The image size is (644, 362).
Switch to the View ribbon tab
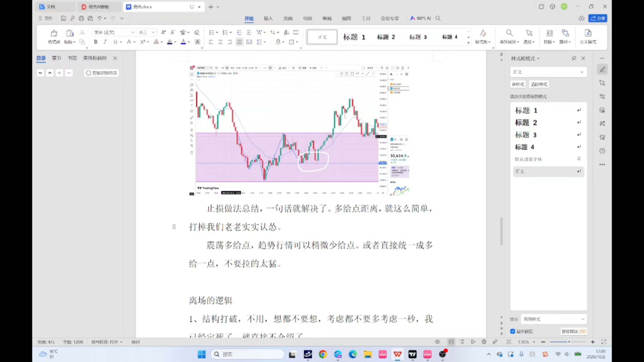point(346,18)
